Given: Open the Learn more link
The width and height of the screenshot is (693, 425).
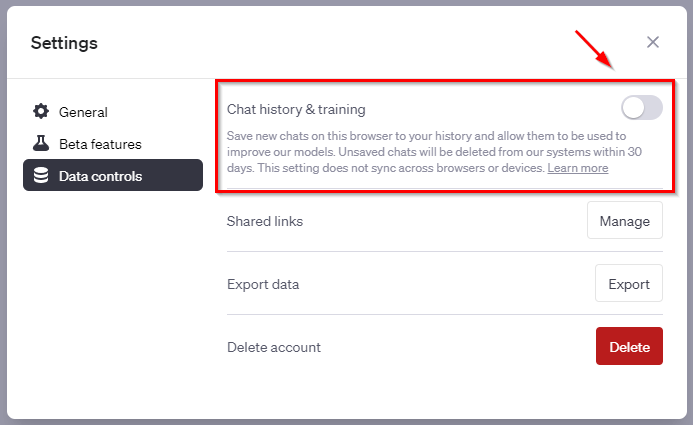Looking at the screenshot, I should coord(577,168).
